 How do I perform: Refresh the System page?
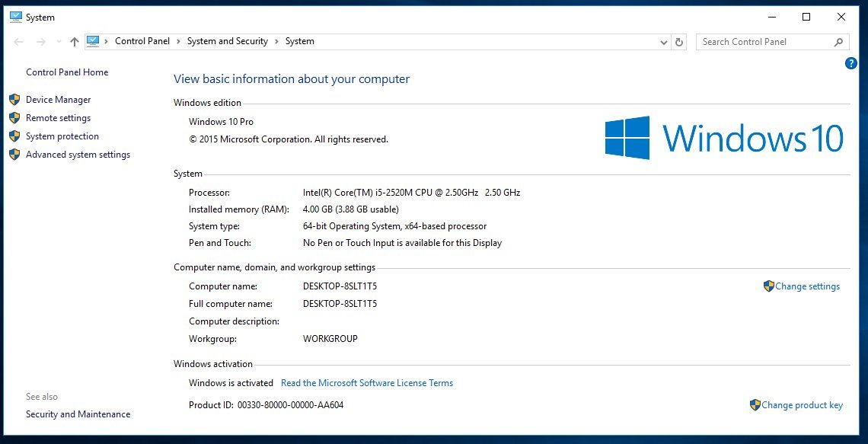pos(679,42)
